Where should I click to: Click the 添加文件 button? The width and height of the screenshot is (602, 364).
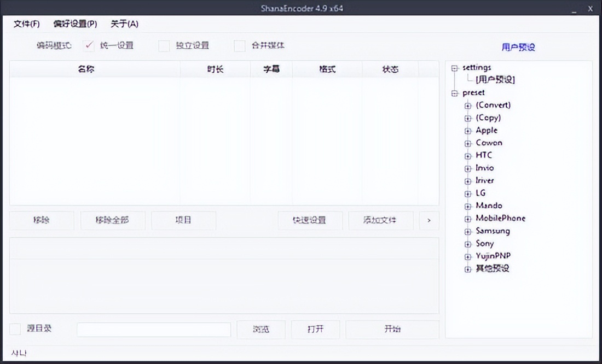click(380, 220)
